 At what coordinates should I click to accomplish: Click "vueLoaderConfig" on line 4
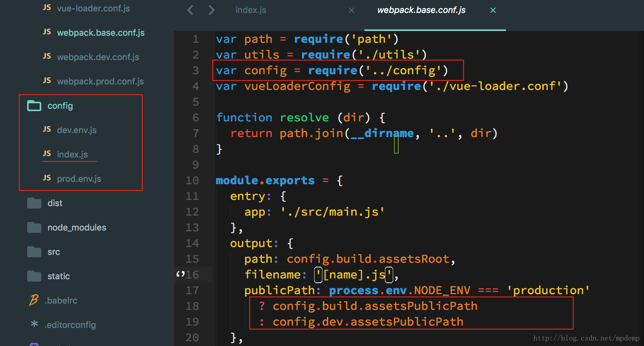297,86
